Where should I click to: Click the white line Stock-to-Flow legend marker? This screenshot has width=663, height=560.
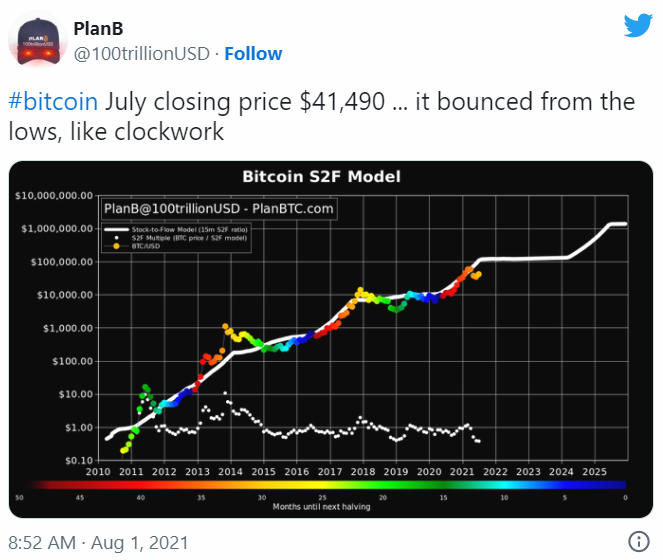pos(117,228)
